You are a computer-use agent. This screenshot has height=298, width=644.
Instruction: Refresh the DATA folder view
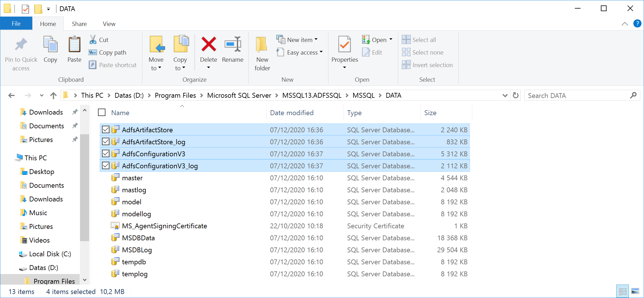point(515,95)
